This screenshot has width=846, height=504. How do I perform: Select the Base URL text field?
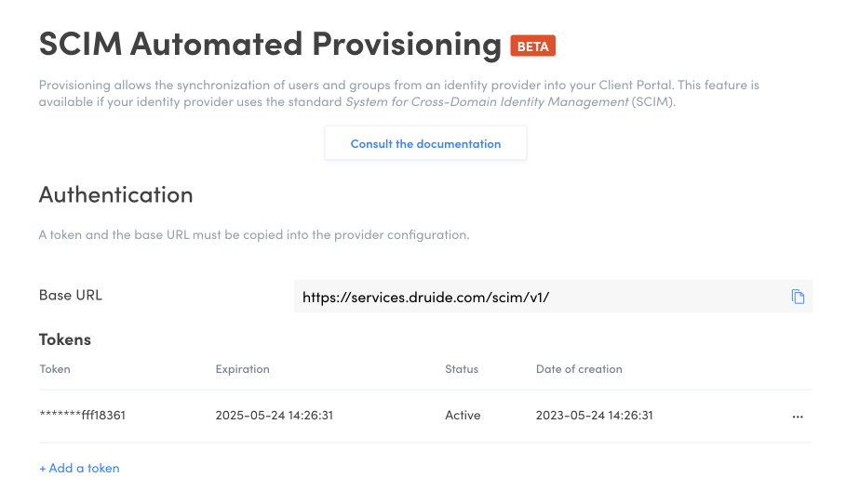click(x=553, y=297)
